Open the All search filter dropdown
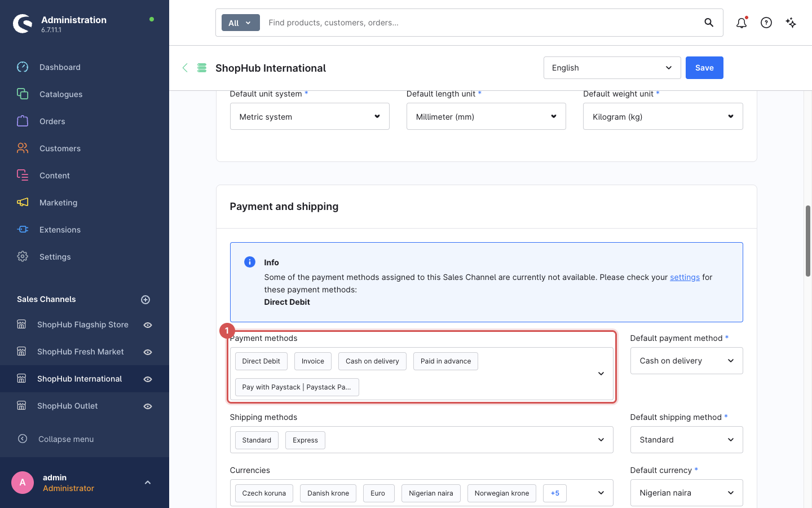This screenshot has height=508, width=812. click(x=240, y=23)
